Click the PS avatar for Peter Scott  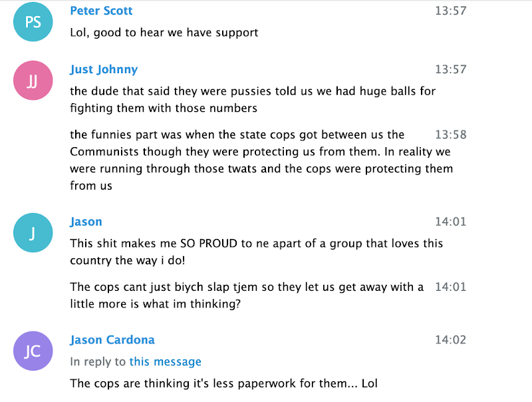pyautogui.click(x=33, y=21)
